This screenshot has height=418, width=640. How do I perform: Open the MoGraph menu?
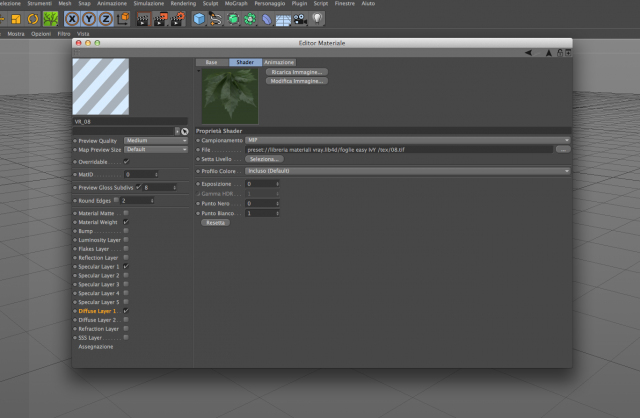click(x=236, y=3)
